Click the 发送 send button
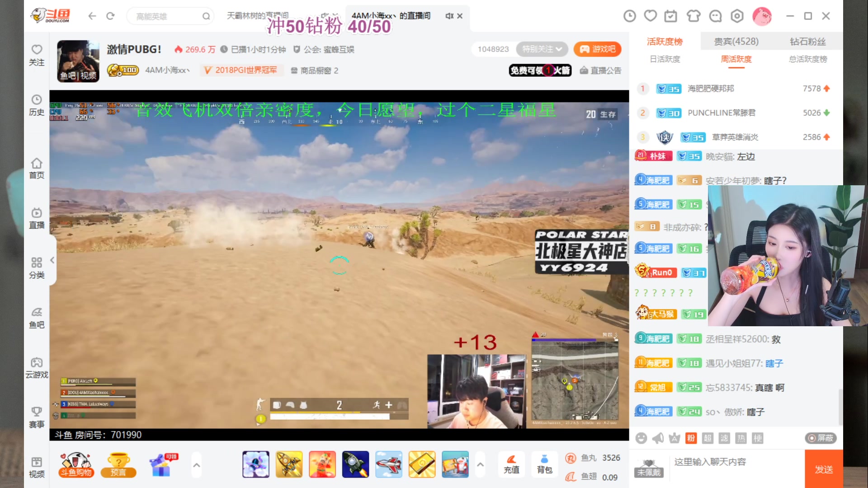The height and width of the screenshot is (488, 868). click(x=824, y=469)
